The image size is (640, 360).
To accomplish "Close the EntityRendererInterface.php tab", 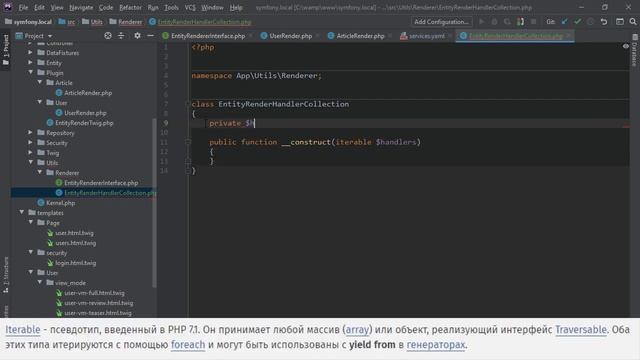I will pyautogui.click(x=250, y=36).
